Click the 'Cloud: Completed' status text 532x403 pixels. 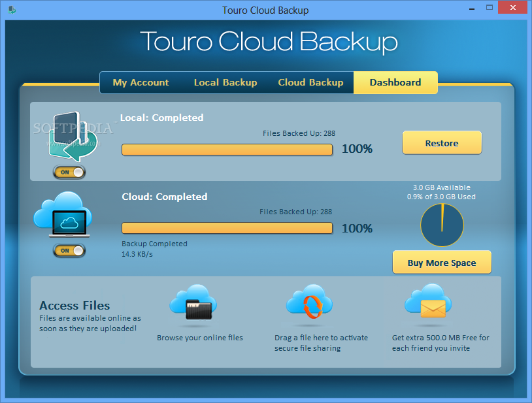click(165, 197)
